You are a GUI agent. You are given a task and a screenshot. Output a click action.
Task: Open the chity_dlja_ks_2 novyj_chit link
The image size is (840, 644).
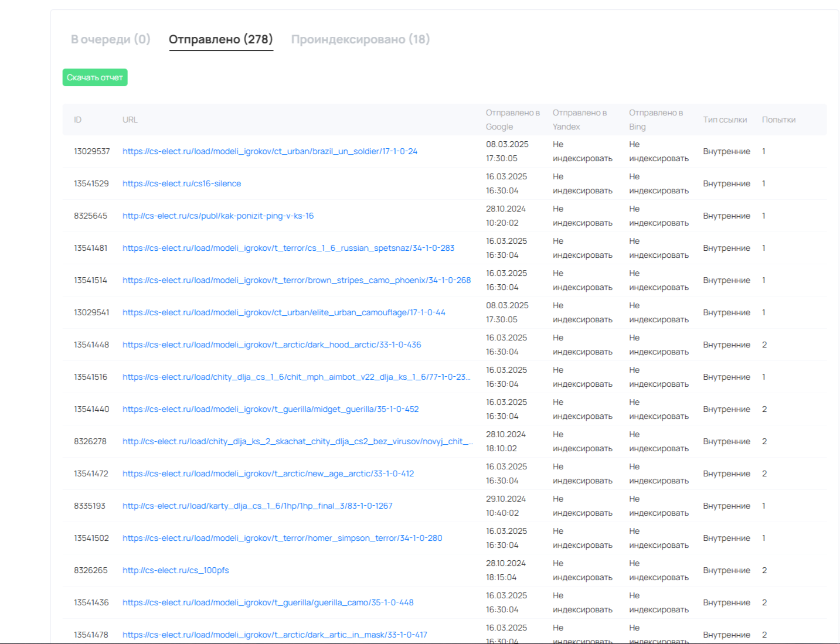pos(298,441)
